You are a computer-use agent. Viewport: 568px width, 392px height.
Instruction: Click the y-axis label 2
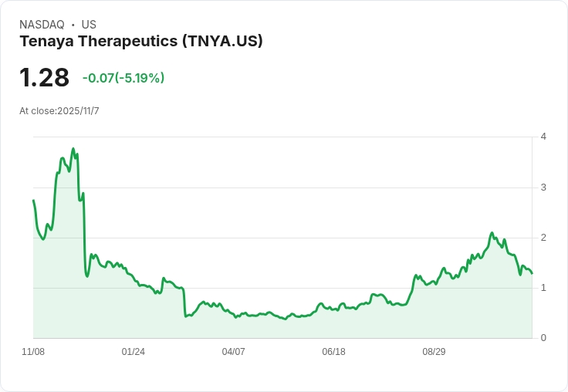click(x=543, y=238)
